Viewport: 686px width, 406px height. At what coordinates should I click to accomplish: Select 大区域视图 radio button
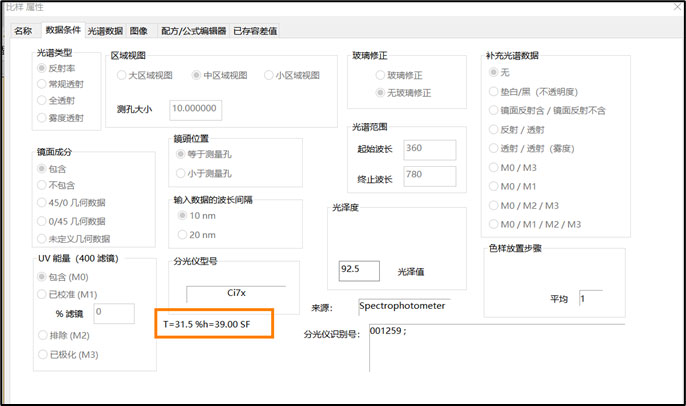122,75
